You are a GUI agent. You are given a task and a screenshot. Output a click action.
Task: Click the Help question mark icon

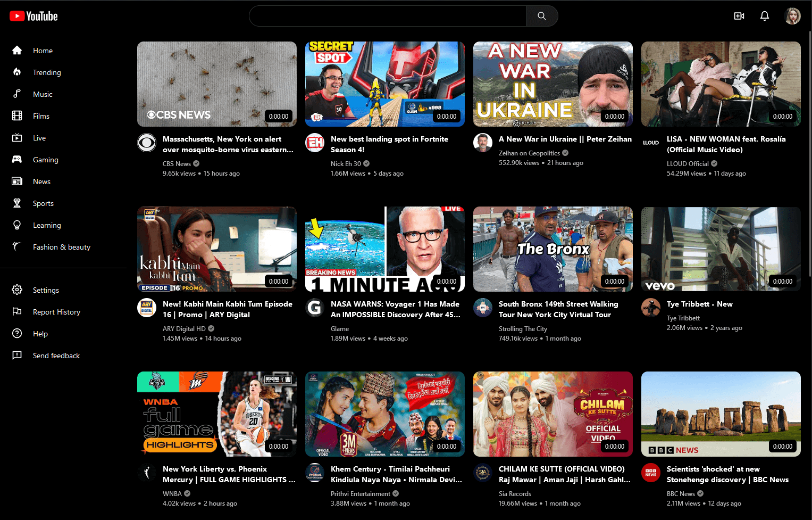pyautogui.click(x=17, y=334)
